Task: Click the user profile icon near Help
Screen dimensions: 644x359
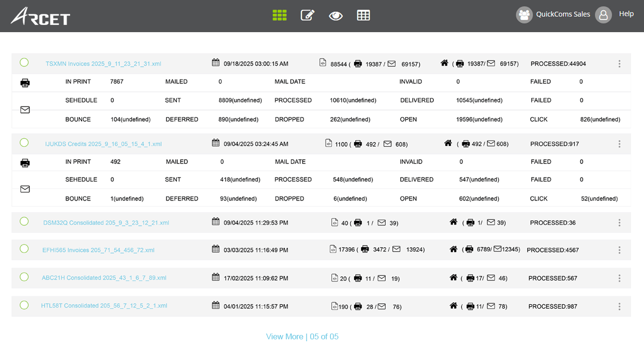Action: 603,15
